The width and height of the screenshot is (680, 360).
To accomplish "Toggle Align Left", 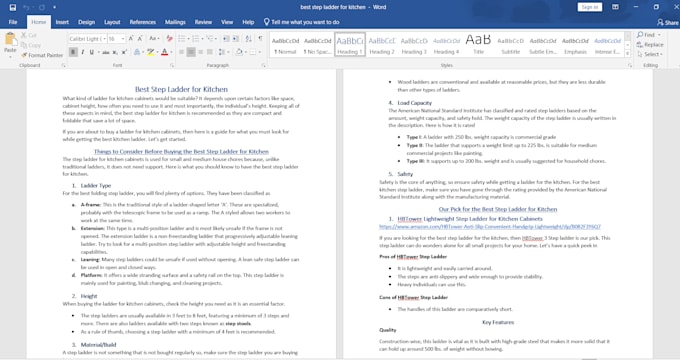I will (181, 52).
